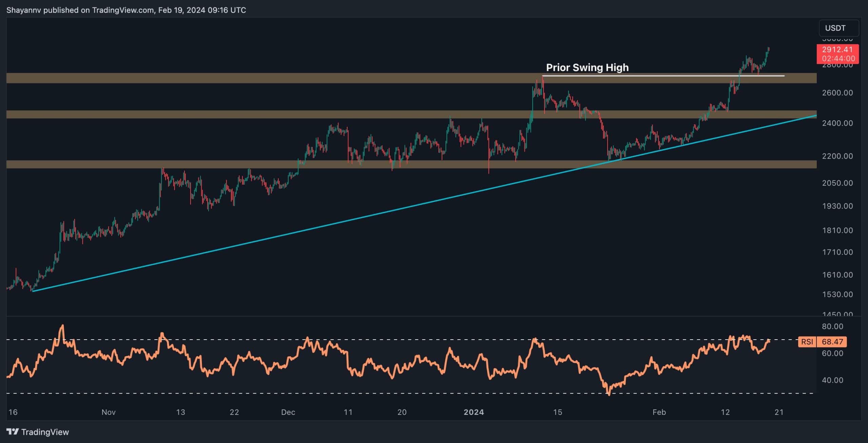
Task: Click the '22' date axis label
Action: (x=234, y=412)
